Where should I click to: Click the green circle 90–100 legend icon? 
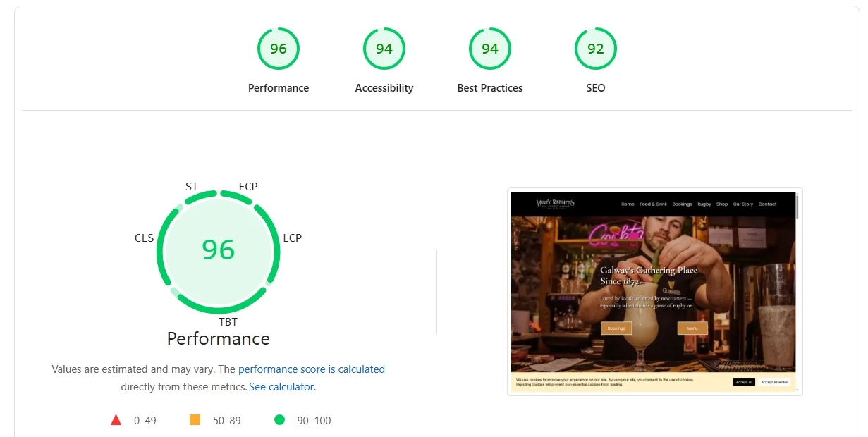click(279, 420)
